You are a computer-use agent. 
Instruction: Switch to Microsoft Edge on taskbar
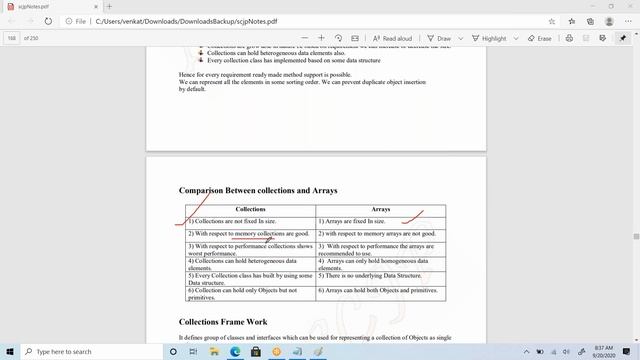pos(235,351)
